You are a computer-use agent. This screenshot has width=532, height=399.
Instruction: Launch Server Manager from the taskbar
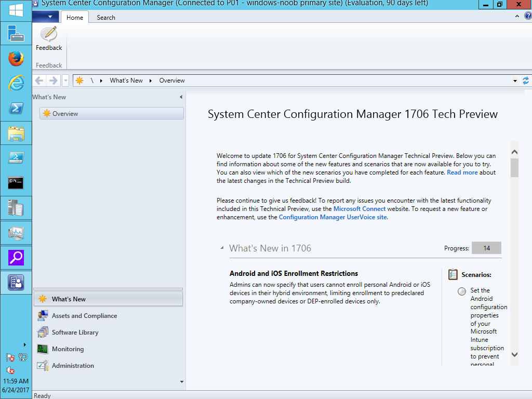[16, 33]
